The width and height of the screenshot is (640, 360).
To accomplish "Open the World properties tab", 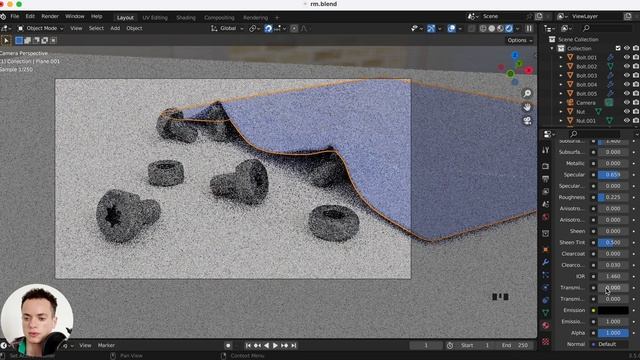I will click(546, 217).
